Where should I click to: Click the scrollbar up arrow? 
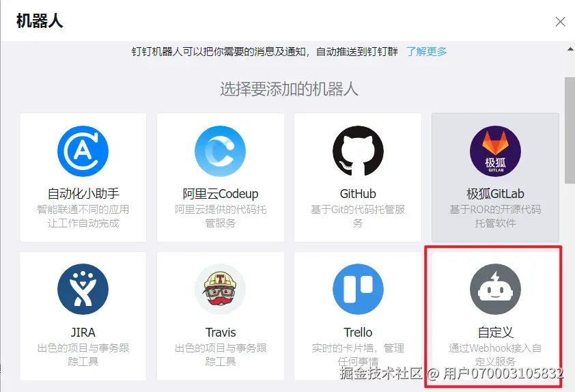(570, 48)
